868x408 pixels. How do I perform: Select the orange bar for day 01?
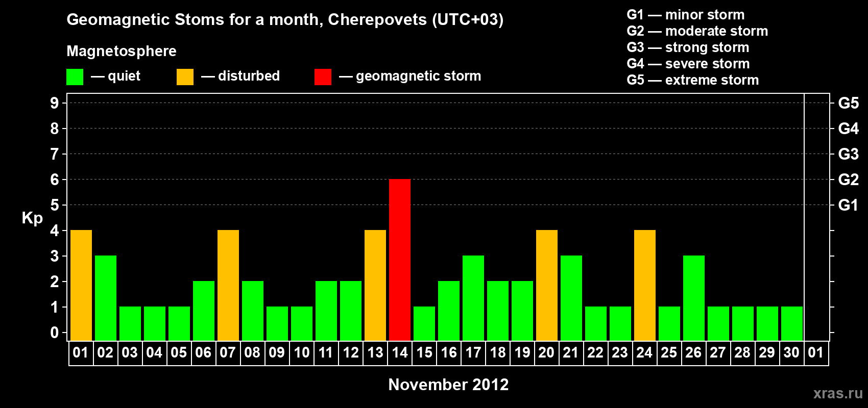(x=81, y=285)
